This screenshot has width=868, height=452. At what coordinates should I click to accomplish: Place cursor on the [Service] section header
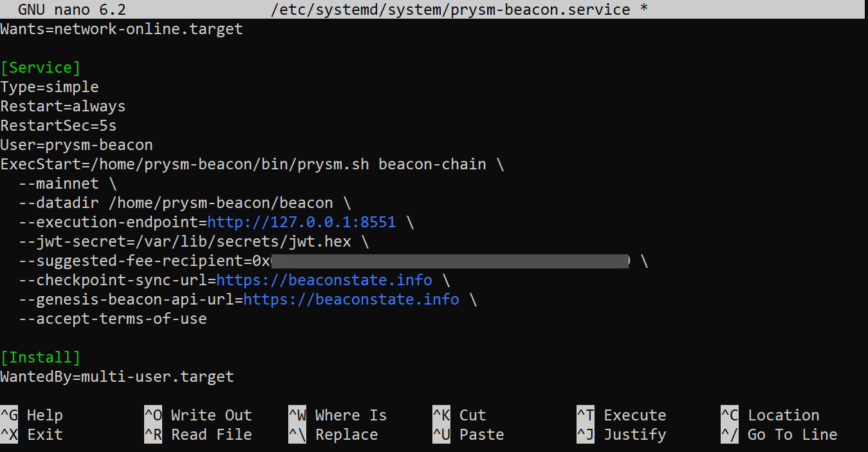[x=41, y=68]
